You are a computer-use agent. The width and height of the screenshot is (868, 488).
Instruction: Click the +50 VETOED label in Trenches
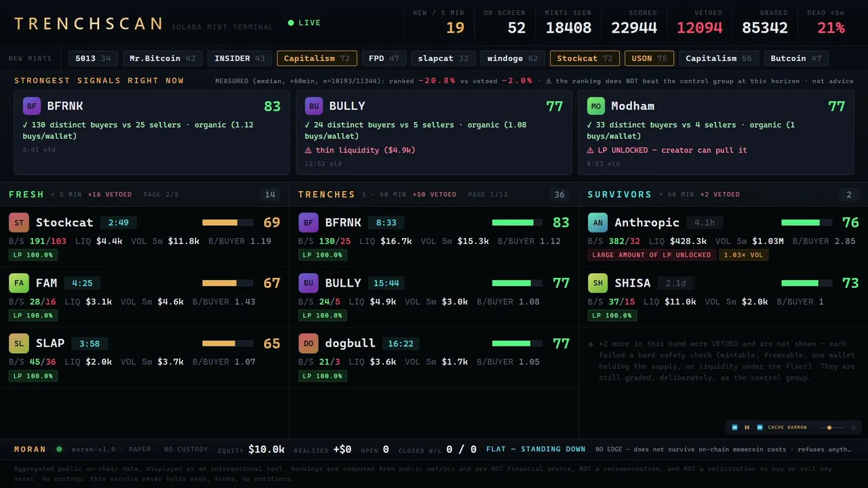point(434,195)
